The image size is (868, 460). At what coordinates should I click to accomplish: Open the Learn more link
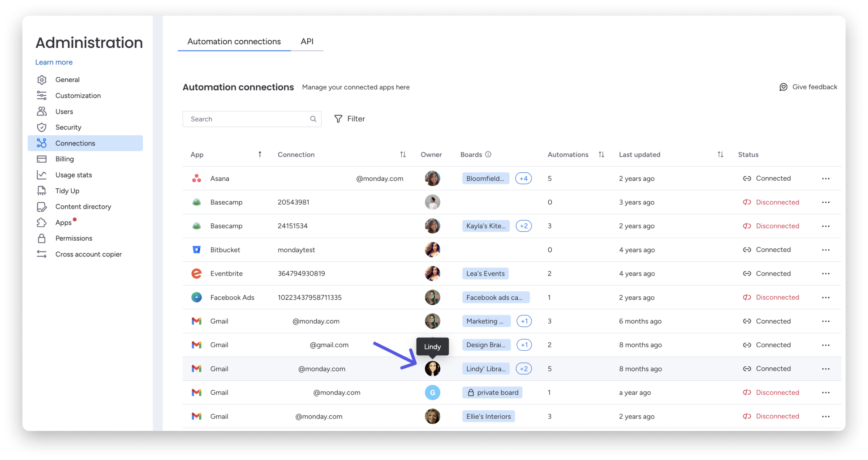tap(54, 62)
